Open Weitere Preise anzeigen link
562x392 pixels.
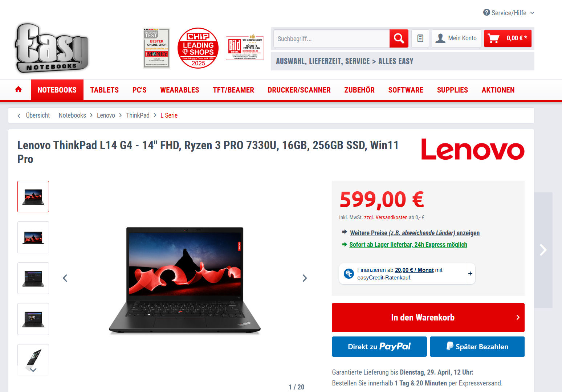pos(415,233)
